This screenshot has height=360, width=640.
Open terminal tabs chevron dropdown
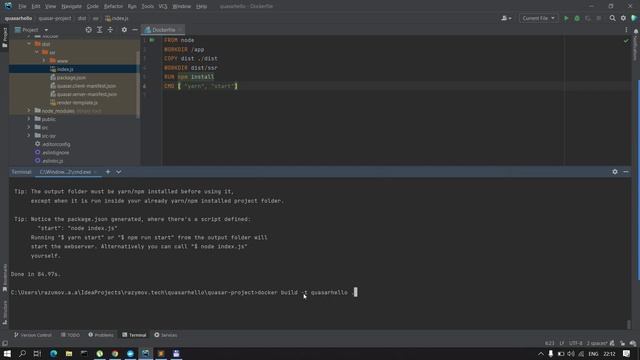click(x=118, y=172)
